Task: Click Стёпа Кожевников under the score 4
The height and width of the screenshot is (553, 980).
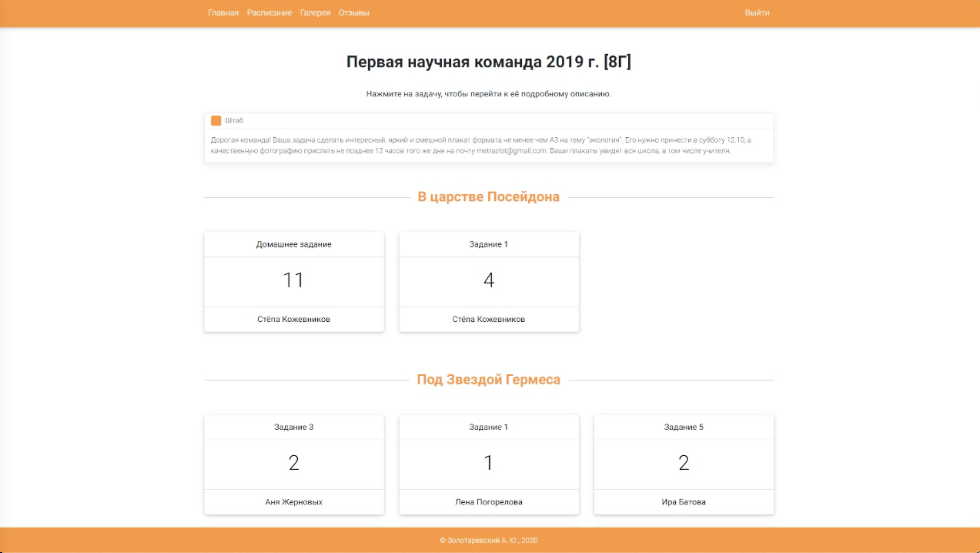Action: coord(489,319)
